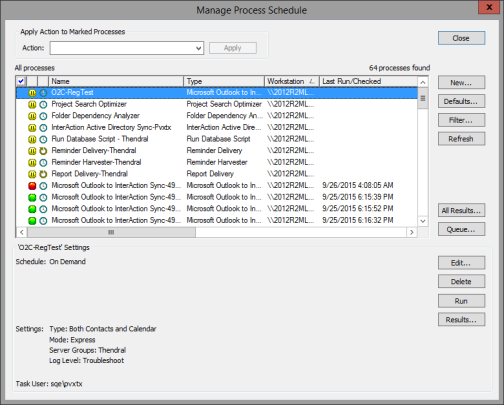The width and height of the screenshot is (504, 405).
Task: Click the paused icon for Folder Dependency Analyzer
Action: tap(32, 116)
